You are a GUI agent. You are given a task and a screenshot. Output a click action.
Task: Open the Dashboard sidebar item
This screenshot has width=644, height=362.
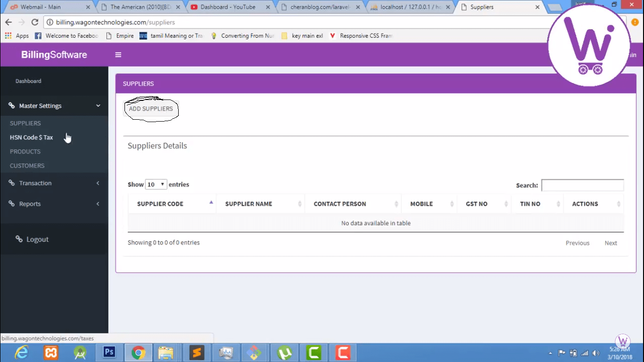(28, 81)
